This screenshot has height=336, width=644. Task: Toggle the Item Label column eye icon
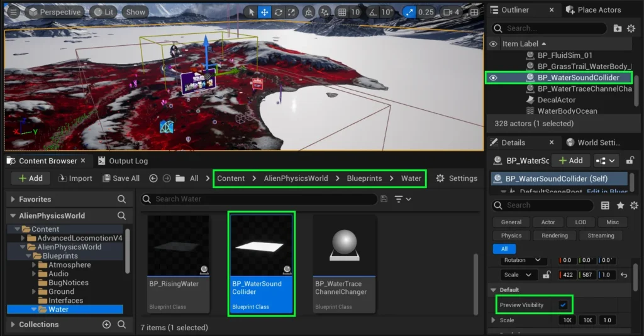[x=494, y=44]
